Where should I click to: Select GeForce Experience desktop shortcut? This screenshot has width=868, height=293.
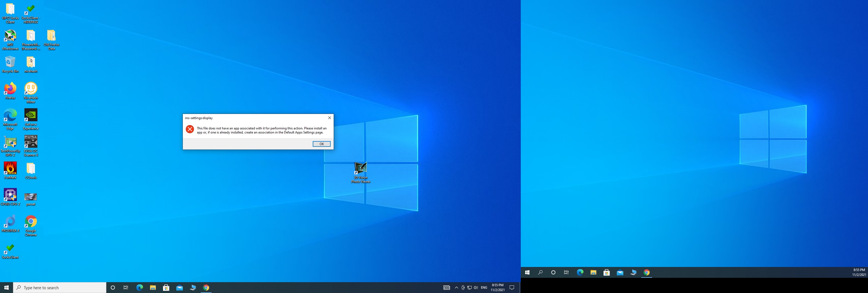[31, 115]
